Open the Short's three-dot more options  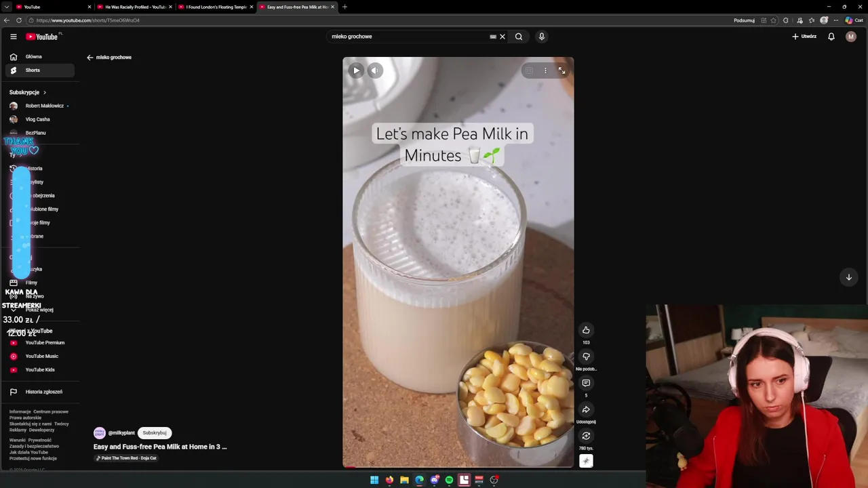coord(545,70)
